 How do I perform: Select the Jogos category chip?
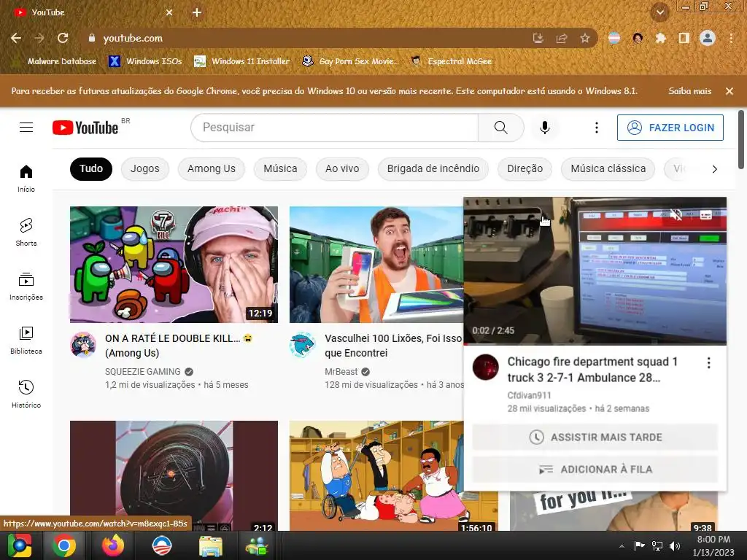(145, 168)
